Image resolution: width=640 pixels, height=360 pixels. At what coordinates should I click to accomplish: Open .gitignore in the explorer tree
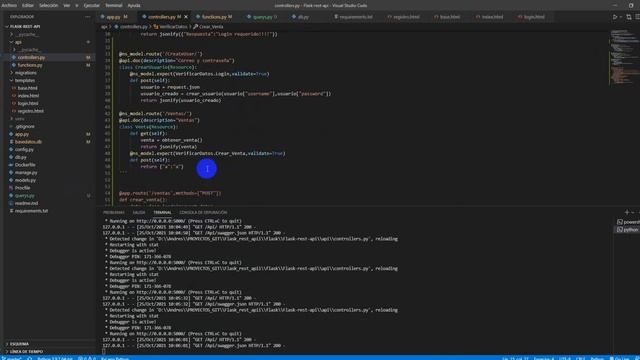[24, 127]
